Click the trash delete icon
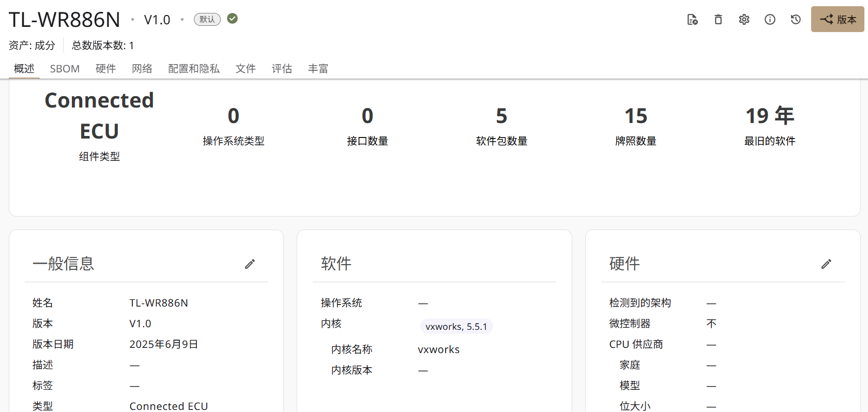868x412 pixels. 718,20
